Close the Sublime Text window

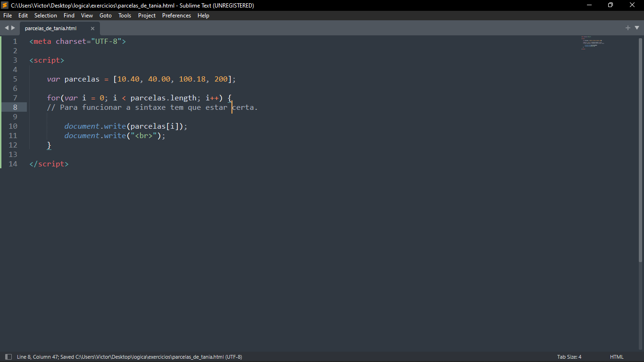pyautogui.click(x=633, y=5)
